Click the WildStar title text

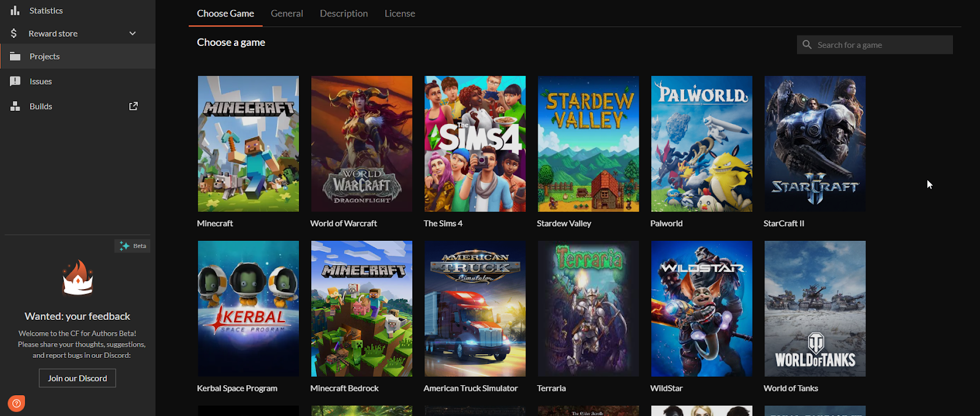point(666,388)
